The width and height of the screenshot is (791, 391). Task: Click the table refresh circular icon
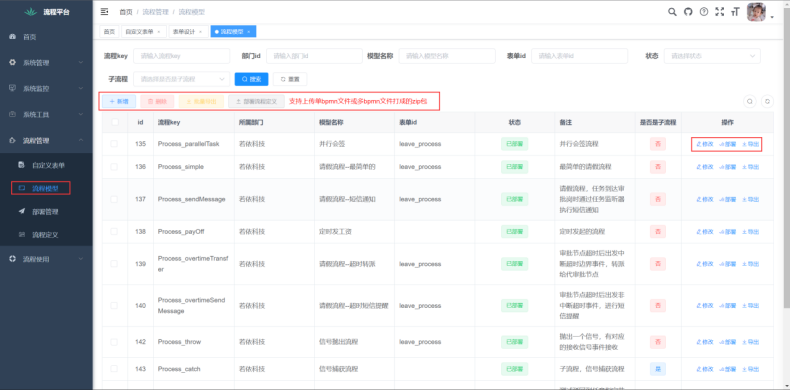pos(767,101)
